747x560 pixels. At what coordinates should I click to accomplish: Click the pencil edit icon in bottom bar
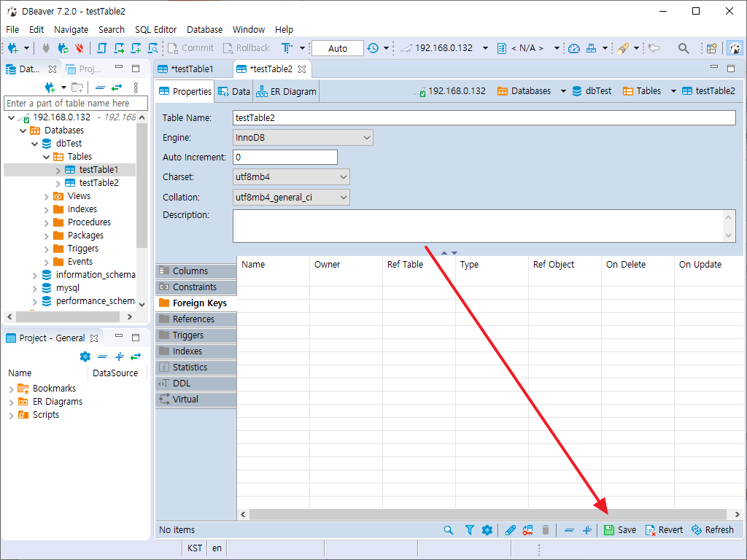(510, 530)
